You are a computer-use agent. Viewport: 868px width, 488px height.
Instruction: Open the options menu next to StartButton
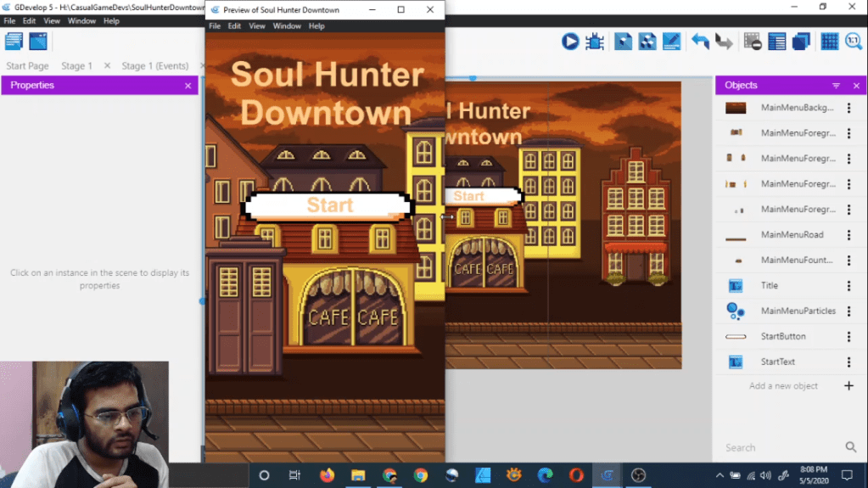click(848, 337)
